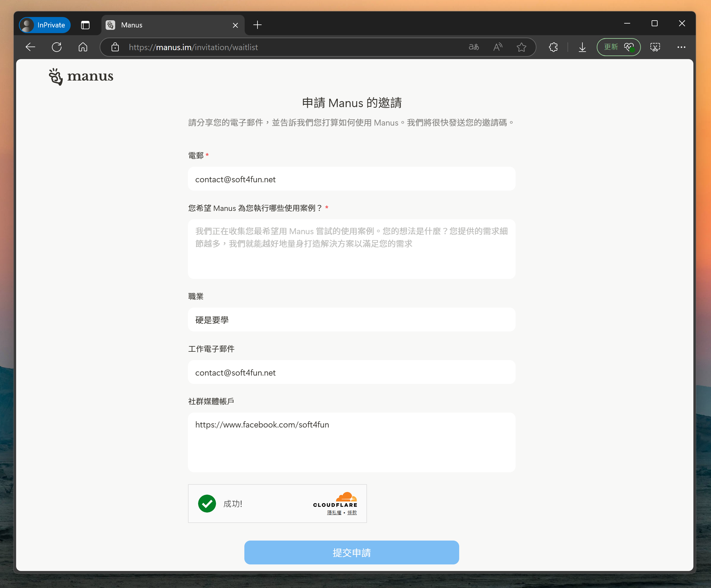Open a new tab with plus button
This screenshot has height=588, width=711.
(257, 25)
